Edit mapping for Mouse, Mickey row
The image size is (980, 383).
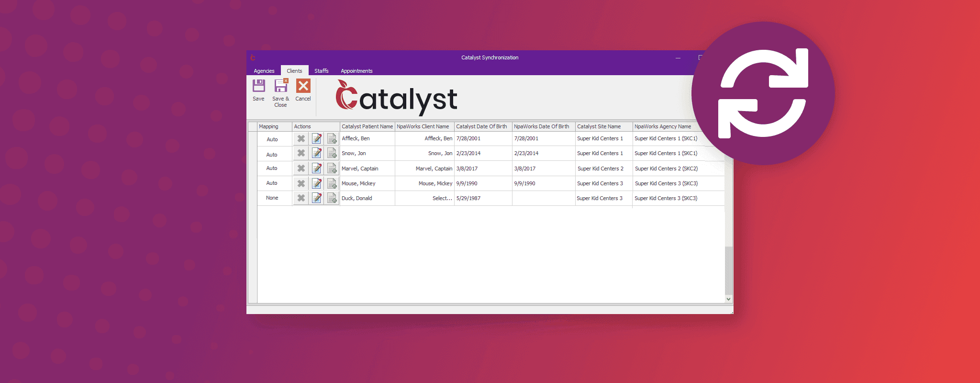(316, 183)
